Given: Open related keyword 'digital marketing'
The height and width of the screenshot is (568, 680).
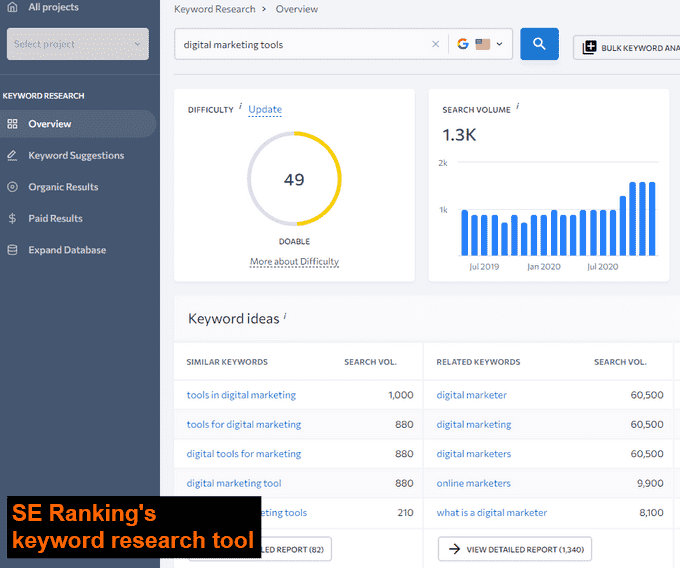Looking at the screenshot, I should point(474,424).
